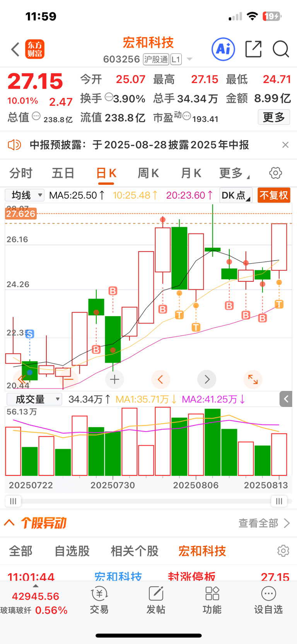Tap the info icon beside 市盈动
Screen dimensions: 297x644
pos(186,116)
